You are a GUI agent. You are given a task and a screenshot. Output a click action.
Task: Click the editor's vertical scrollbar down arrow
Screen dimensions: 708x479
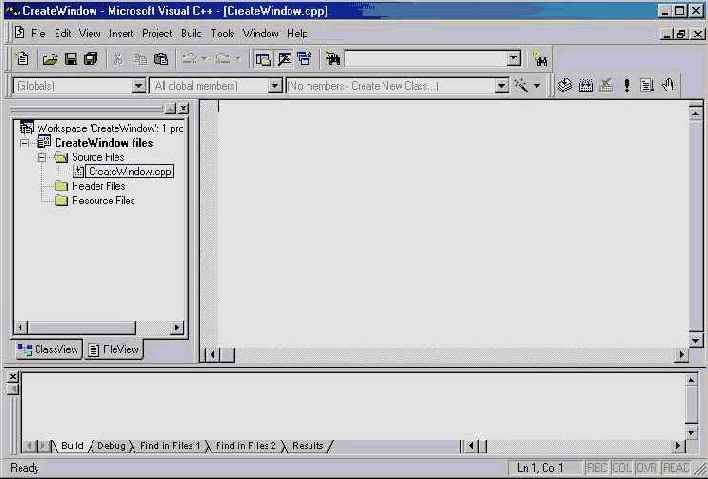[696, 340]
